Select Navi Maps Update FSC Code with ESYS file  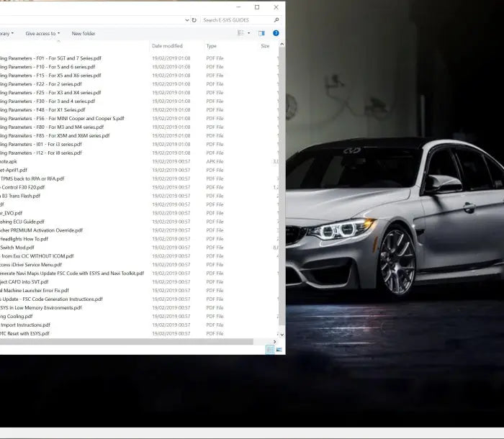click(x=72, y=273)
